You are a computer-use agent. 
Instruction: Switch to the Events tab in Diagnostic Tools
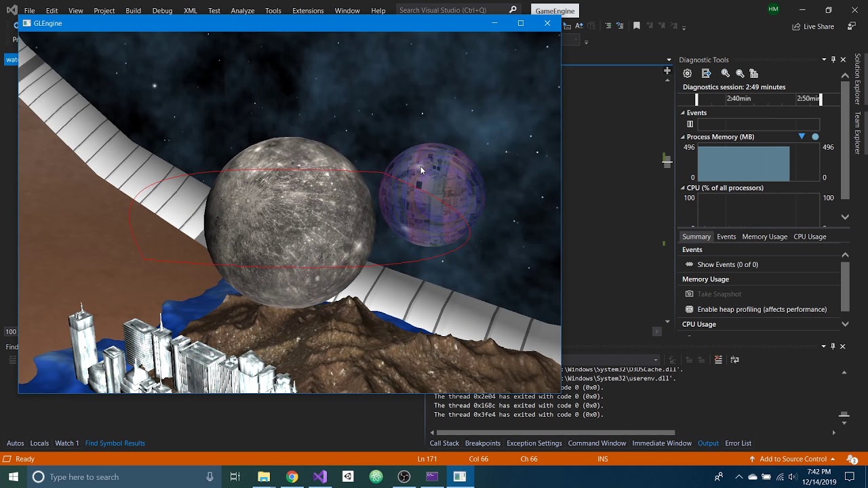pos(726,237)
